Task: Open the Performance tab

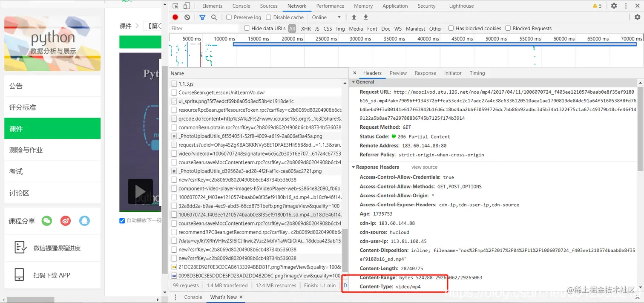Action: pos(330,6)
